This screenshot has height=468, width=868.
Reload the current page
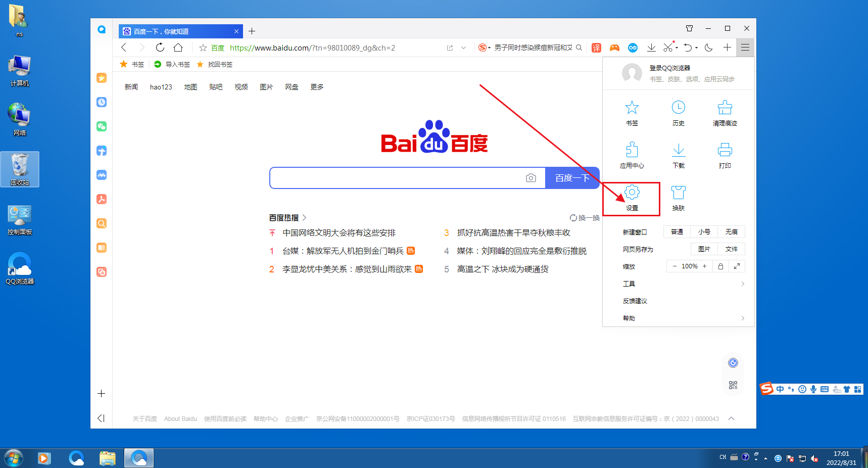(x=160, y=48)
